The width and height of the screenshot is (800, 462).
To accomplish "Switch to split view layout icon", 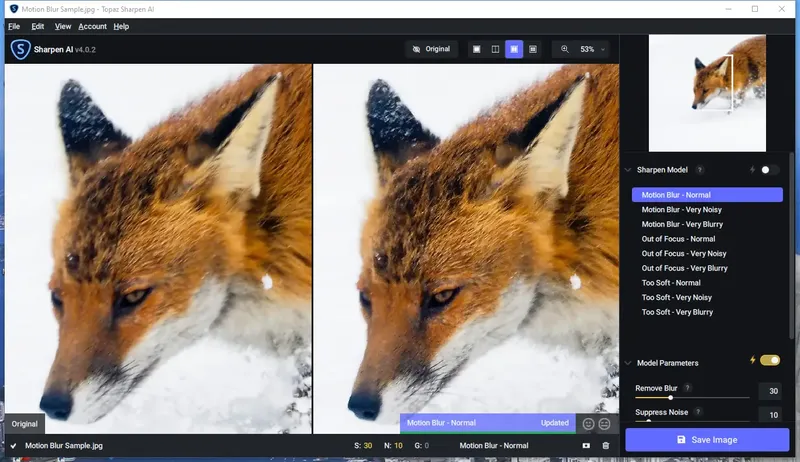I will [495, 49].
